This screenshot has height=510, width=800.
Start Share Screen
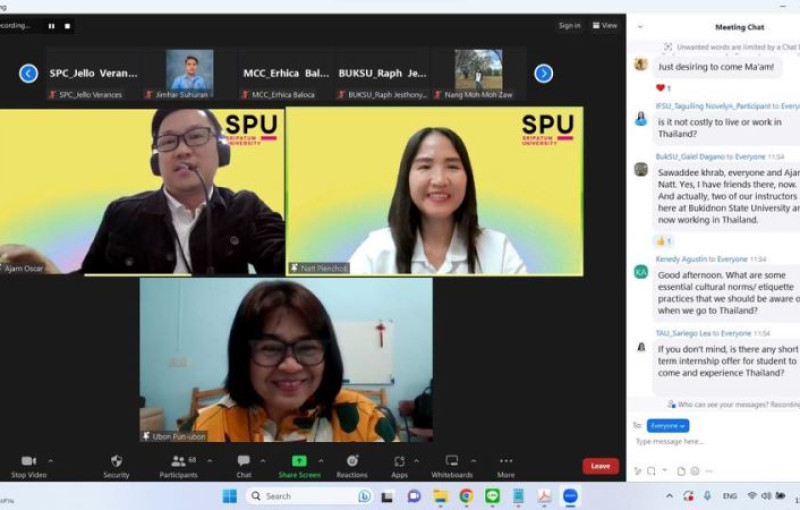pos(299,467)
